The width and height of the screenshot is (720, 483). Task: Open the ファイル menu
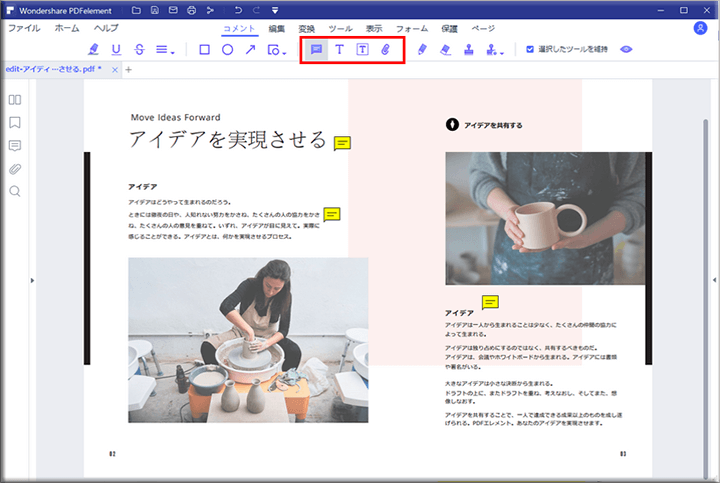[24, 28]
